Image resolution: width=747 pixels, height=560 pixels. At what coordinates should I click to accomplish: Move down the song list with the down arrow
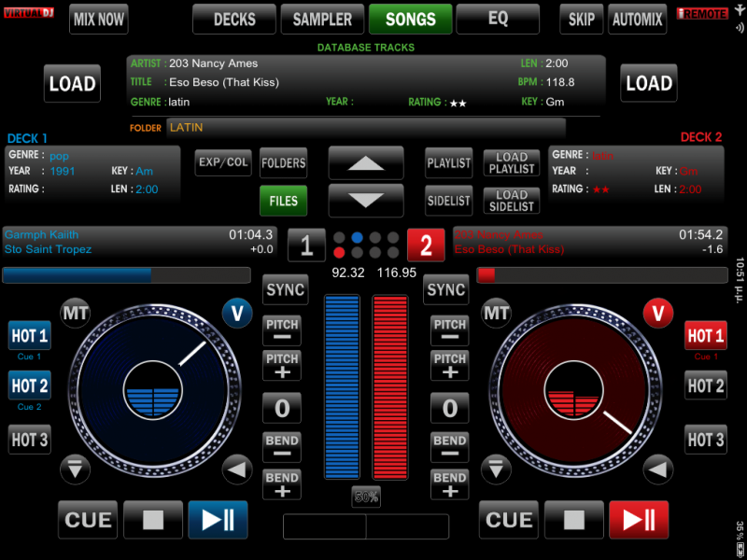pos(366,201)
